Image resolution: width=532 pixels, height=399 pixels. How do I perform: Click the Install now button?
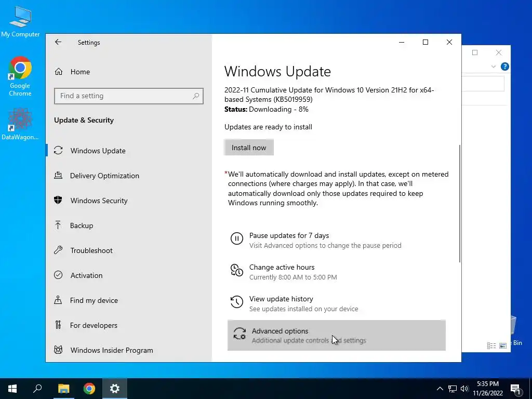pyautogui.click(x=249, y=148)
